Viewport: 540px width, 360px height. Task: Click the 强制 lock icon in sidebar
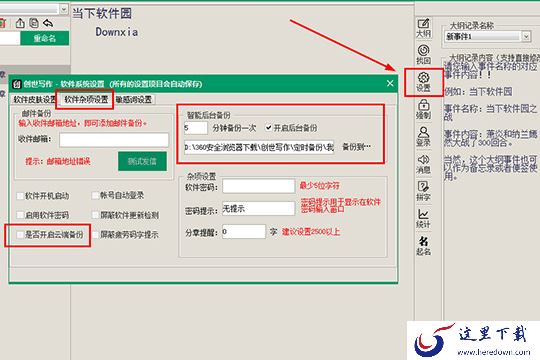(x=423, y=109)
